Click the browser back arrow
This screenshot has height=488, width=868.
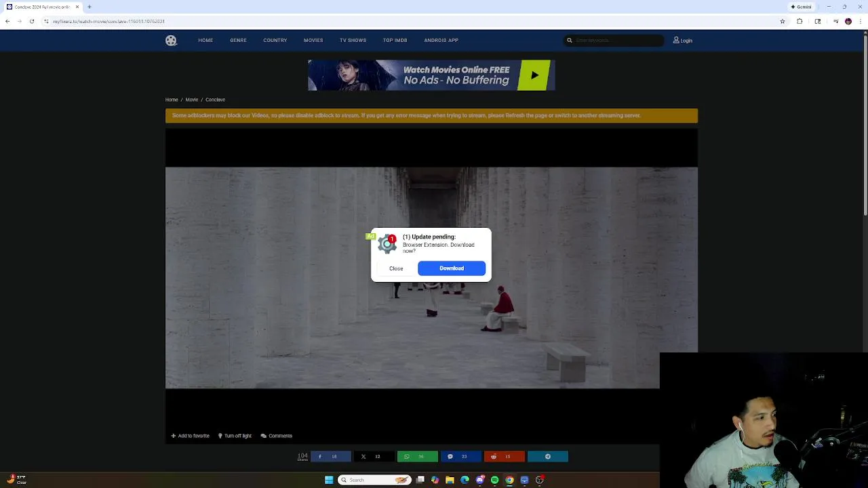tap(7, 21)
